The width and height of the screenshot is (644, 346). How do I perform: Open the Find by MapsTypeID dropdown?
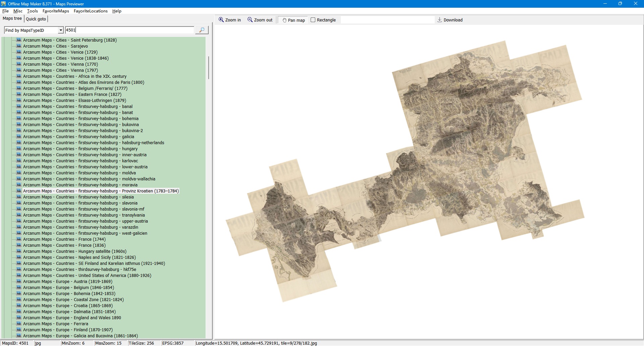click(x=61, y=31)
